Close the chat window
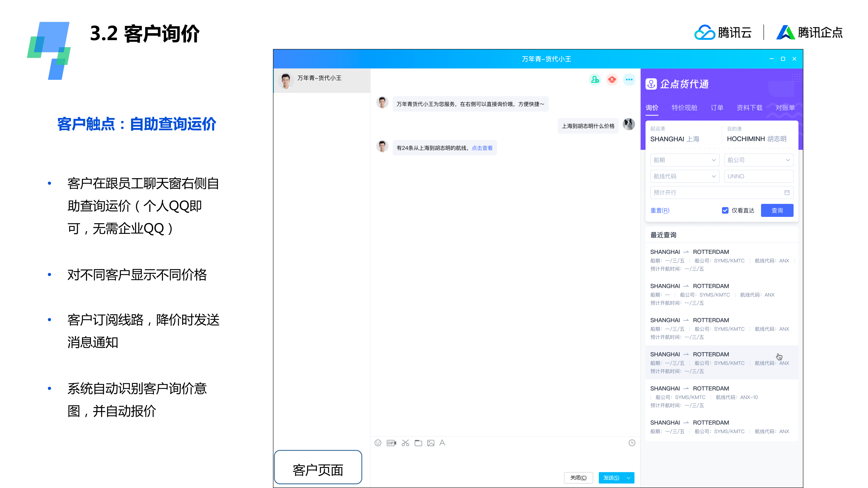Screen dimensions: 868x488 tap(794, 59)
